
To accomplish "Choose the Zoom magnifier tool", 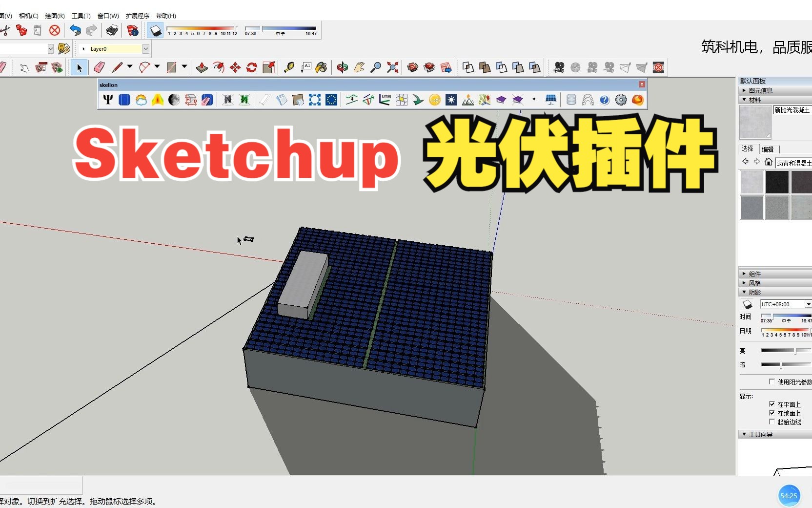I will (376, 67).
